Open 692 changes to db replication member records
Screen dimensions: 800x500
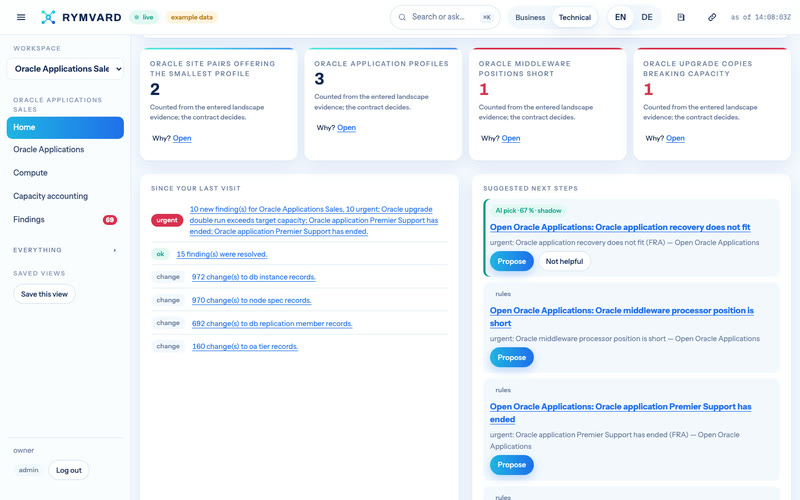[272, 323]
